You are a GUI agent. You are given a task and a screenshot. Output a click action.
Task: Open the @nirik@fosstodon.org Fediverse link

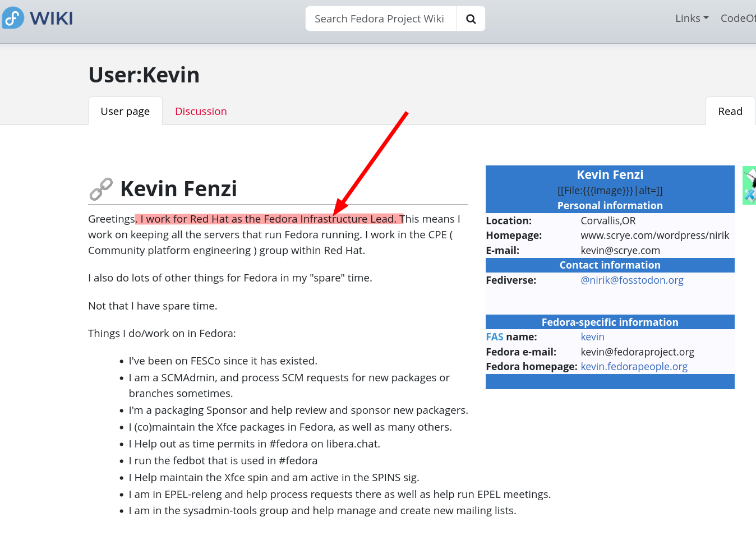632,280
